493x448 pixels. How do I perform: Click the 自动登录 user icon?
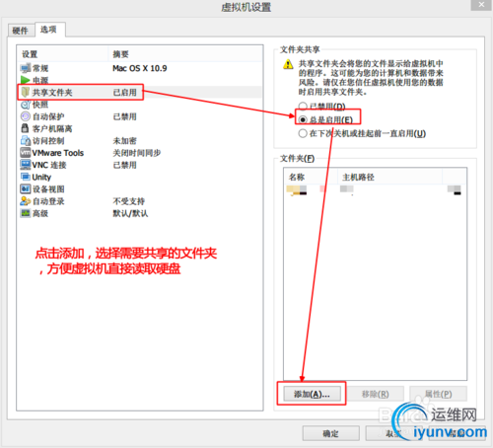point(26,201)
